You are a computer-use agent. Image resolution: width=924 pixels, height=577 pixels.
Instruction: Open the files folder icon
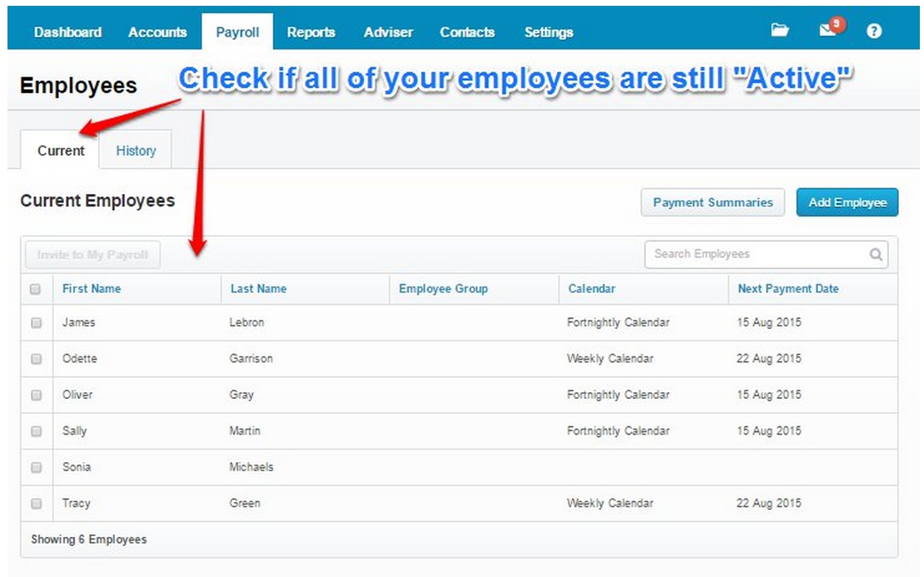779,31
